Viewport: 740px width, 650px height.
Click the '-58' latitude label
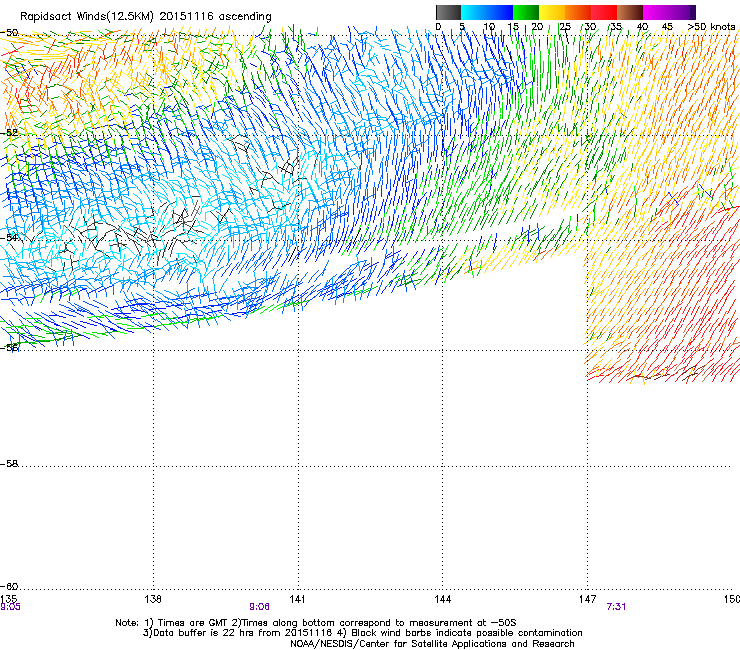point(9,464)
